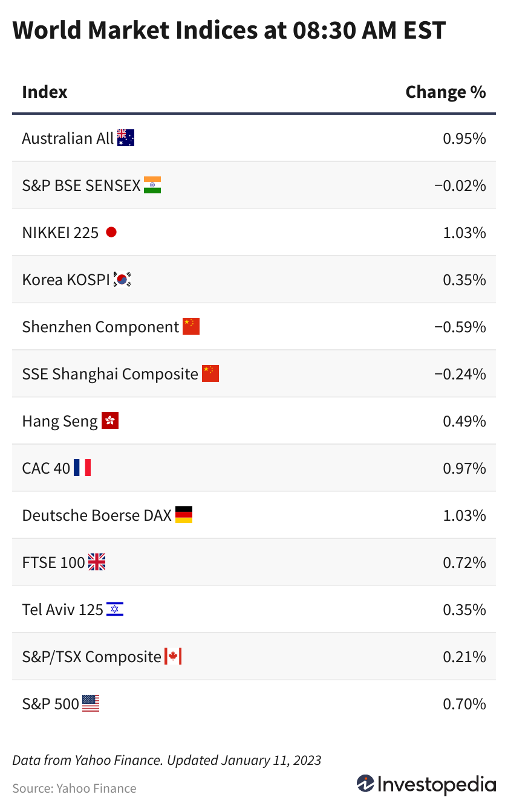Screen dimensions: 508x812
Task: Click the Change % column header
Action: tap(446, 92)
